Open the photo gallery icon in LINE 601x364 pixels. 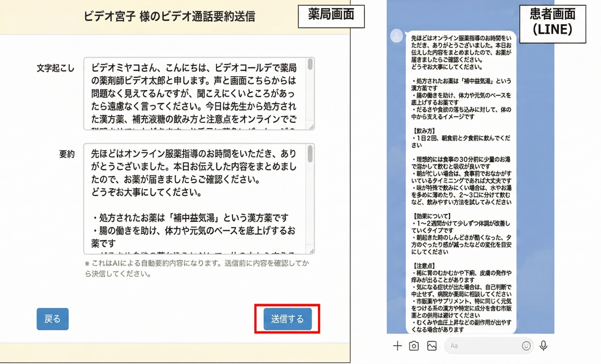click(432, 346)
